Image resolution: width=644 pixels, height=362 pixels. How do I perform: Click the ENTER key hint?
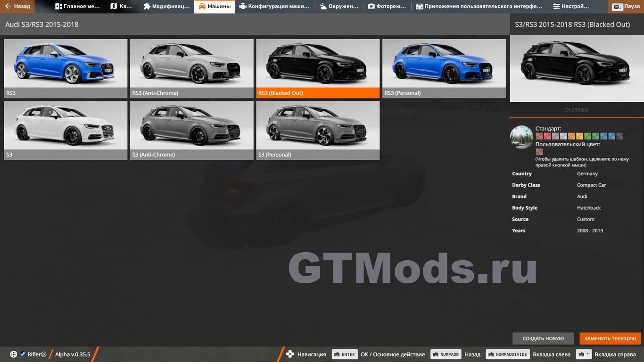click(x=344, y=354)
